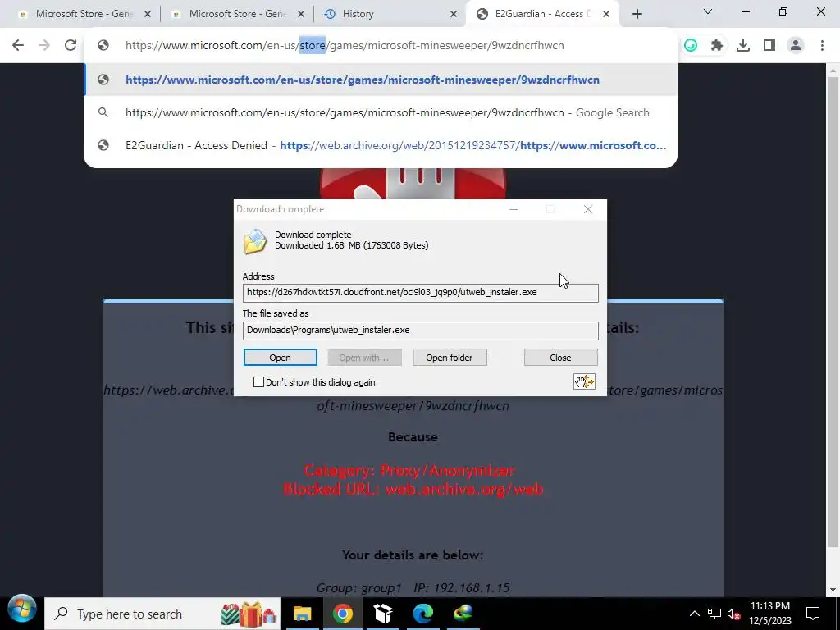Click the 'Category: Proxy/Anonymizer' text
840x630 pixels.
[x=409, y=470]
